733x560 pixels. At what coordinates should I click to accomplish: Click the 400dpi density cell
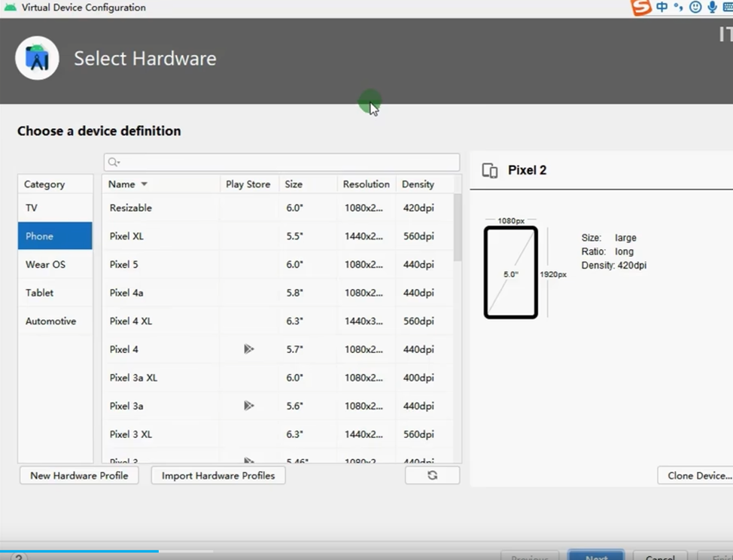pos(418,378)
